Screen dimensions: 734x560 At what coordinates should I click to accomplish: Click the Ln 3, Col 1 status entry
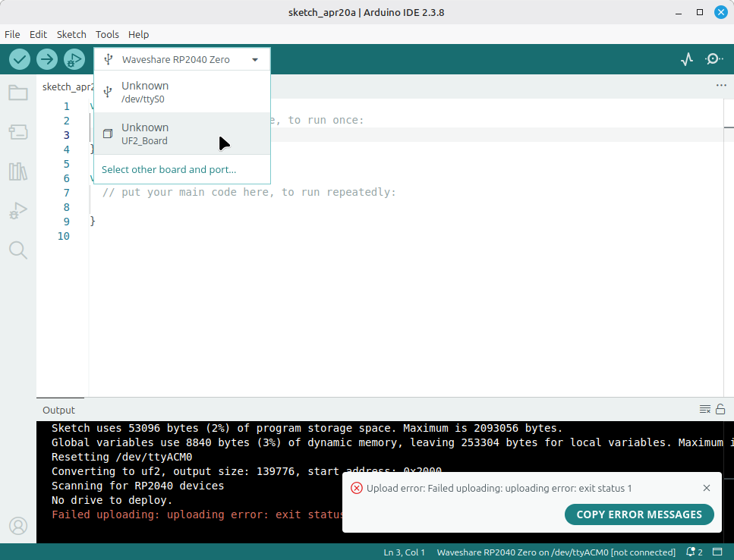[x=404, y=552]
